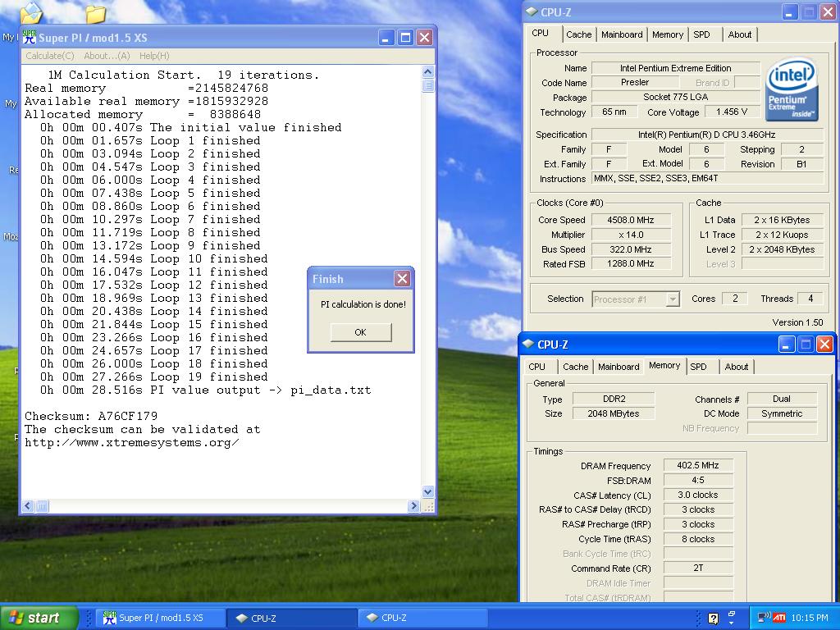The width and height of the screenshot is (840, 630).
Task: Minimize the lower CPU-Z window
Action: (786, 345)
